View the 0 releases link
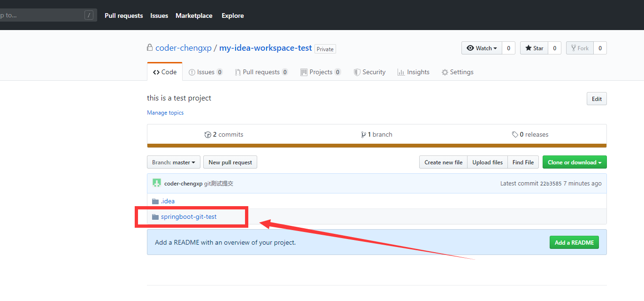 click(x=530, y=134)
